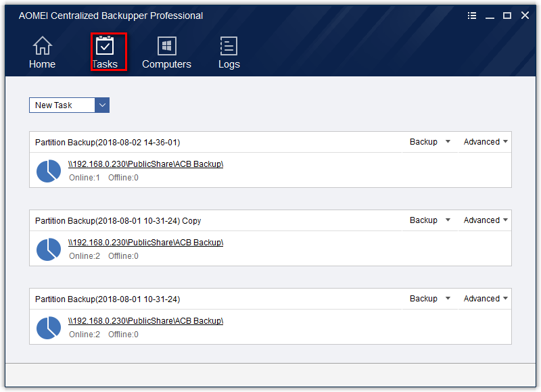The height and width of the screenshot is (392, 541).
Task: Open the Logs tab
Action: (229, 52)
